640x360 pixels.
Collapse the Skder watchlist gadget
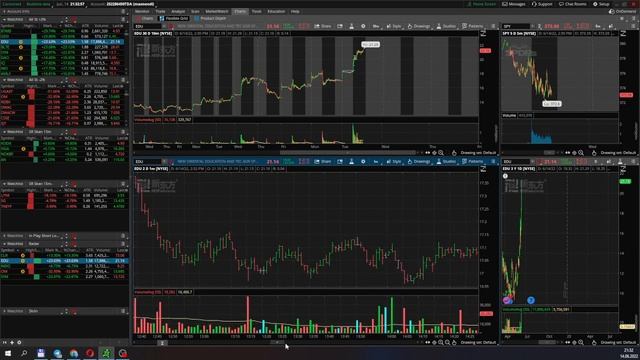click(x=4, y=311)
